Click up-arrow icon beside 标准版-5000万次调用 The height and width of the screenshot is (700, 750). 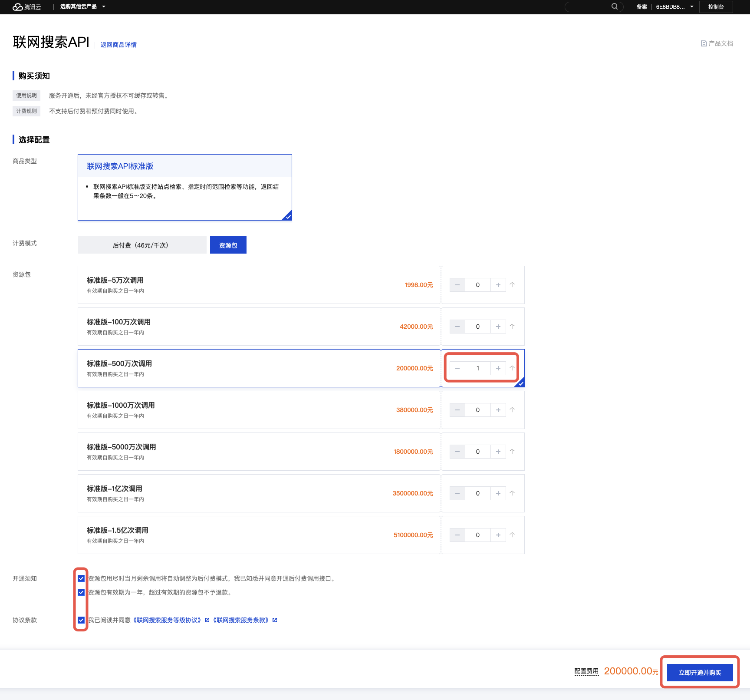click(x=512, y=452)
